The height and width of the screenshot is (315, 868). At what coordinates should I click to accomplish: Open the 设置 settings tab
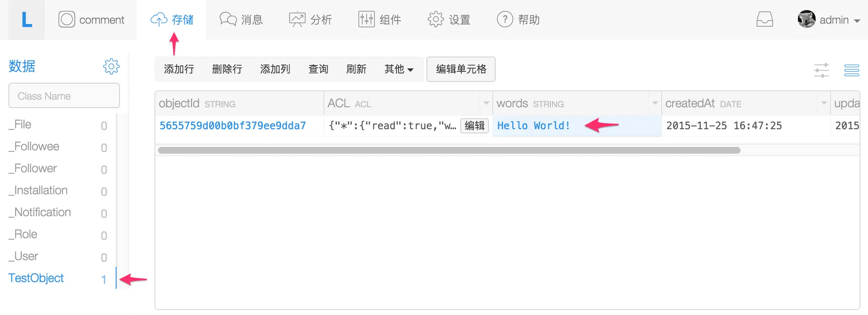(x=449, y=20)
